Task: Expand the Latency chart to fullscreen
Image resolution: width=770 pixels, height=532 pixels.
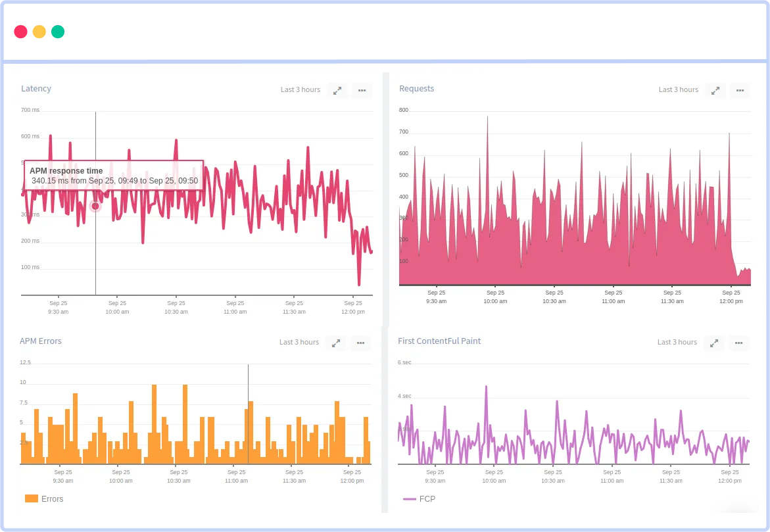Action: [x=337, y=90]
